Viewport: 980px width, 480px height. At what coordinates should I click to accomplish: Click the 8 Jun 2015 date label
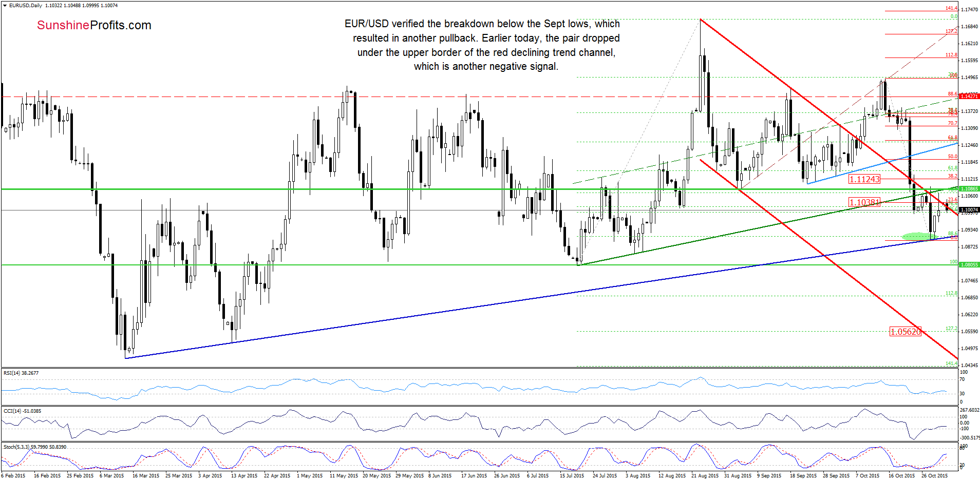pos(440,475)
